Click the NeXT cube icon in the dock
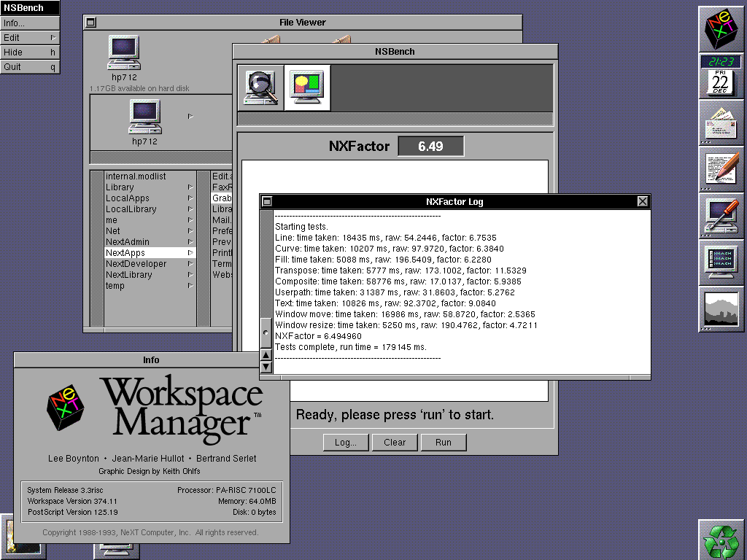 pyautogui.click(x=722, y=29)
